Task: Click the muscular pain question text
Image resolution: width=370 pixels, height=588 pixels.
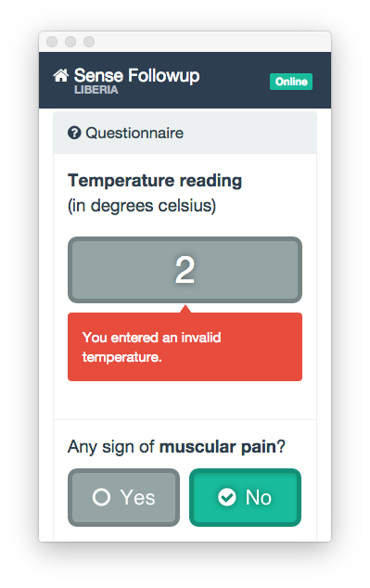Action: (x=176, y=447)
